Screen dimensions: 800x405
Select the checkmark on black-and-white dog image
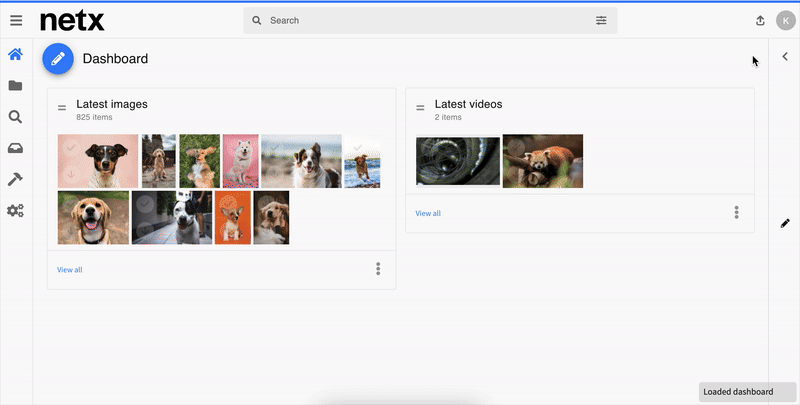tap(146, 203)
